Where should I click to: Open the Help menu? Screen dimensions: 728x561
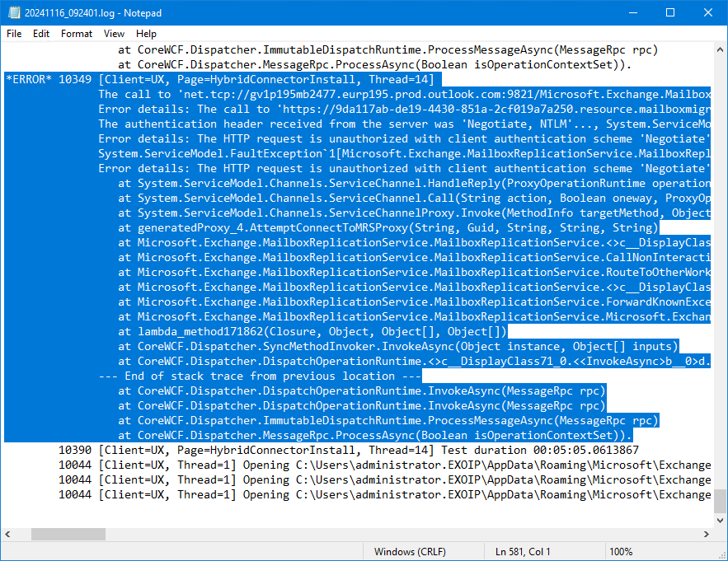click(x=146, y=34)
